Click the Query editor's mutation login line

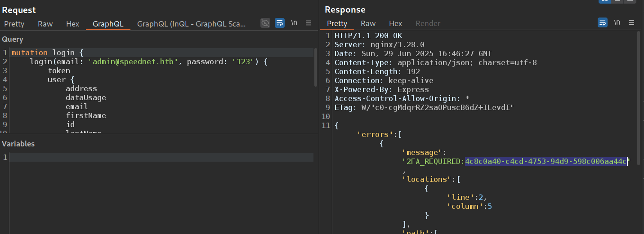tap(47, 53)
